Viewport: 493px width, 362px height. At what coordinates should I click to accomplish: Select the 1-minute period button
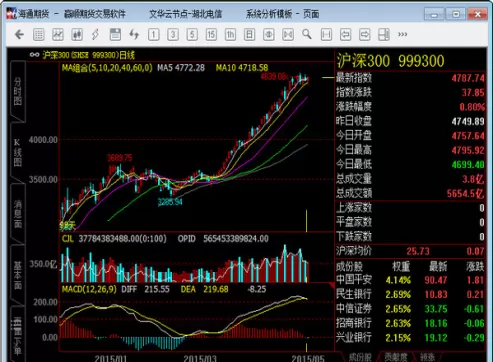tap(154, 34)
